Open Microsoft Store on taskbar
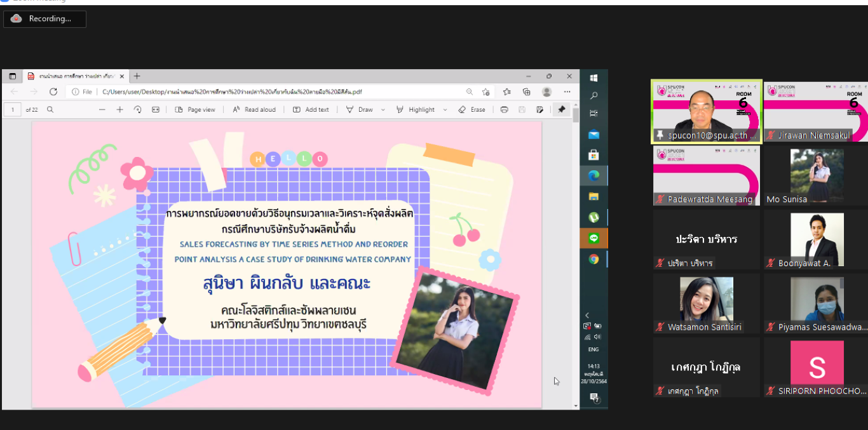This screenshot has height=430, width=868. click(593, 154)
